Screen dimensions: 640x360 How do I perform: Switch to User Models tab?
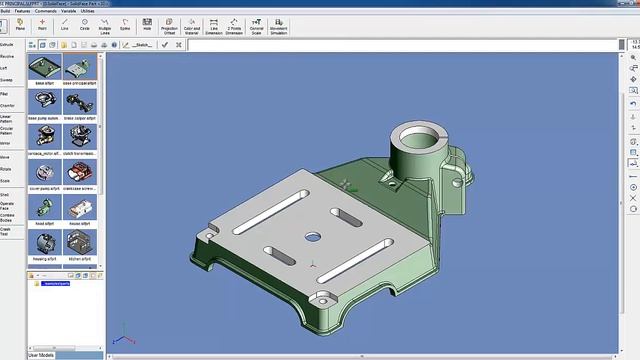tap(41, 355)
